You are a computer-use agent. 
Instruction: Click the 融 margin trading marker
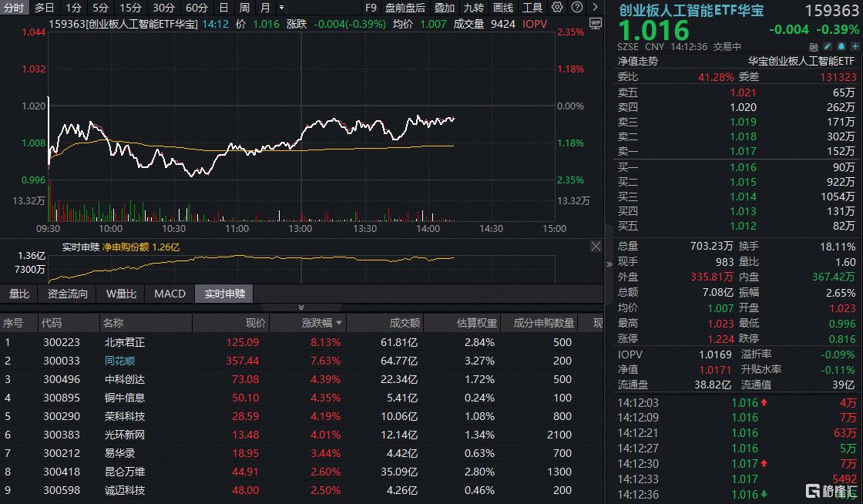point(814,47)
